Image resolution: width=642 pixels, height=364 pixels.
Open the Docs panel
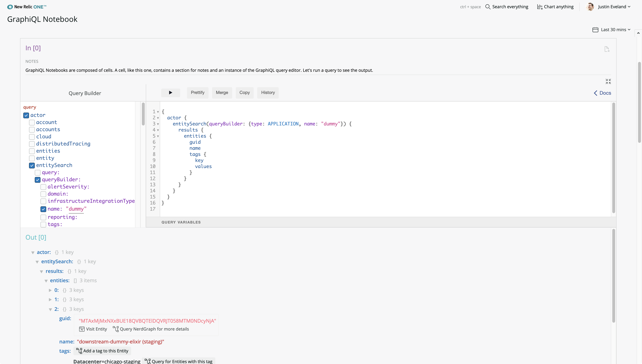pyautogui.click(x=602, y=93)
